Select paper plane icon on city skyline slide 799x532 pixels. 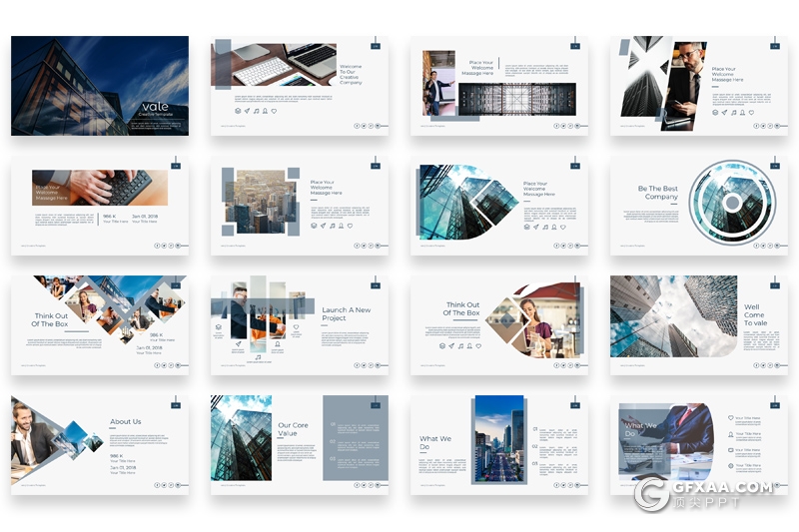324,226
